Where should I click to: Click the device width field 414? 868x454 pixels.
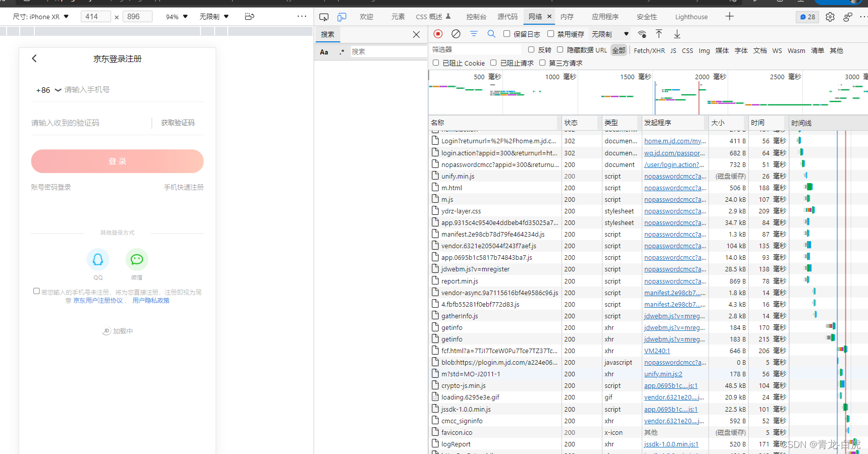click(95, 17)
